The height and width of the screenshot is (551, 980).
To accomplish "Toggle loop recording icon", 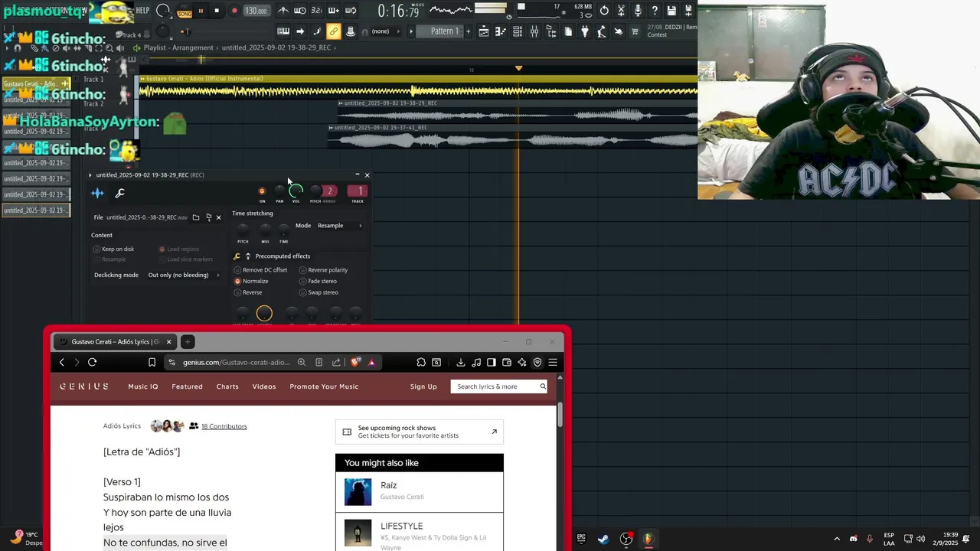I will tap(351, 11).
